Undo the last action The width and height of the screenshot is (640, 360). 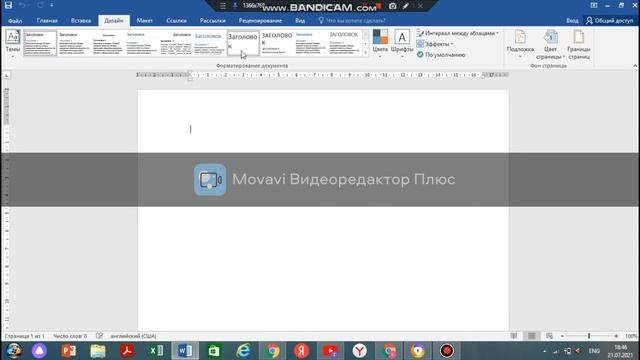click(x=22, y=5)
